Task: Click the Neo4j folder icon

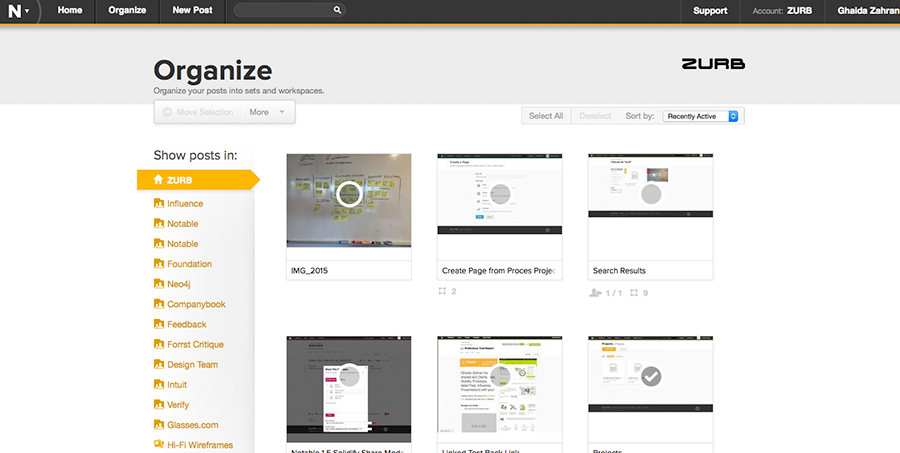Action: (x=159, y=284)
